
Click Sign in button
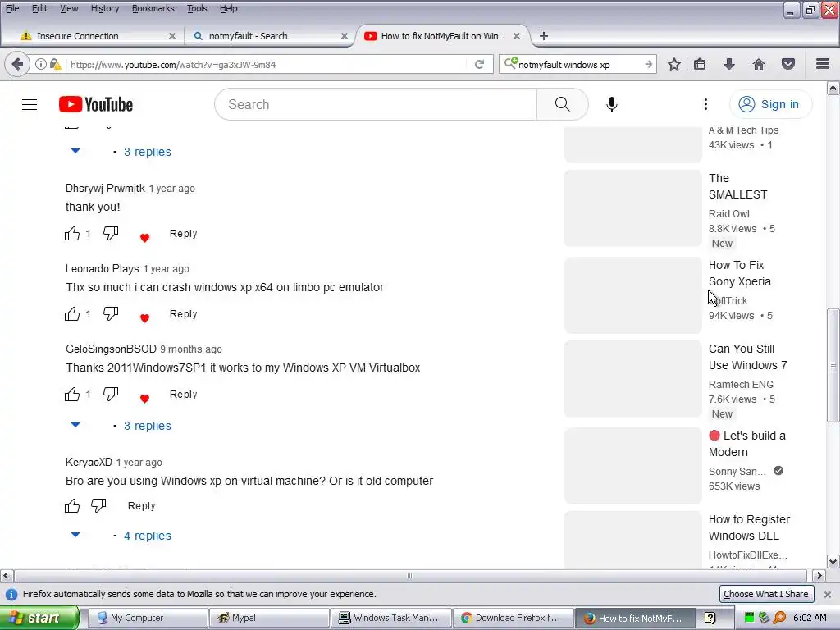coord(769,104)
